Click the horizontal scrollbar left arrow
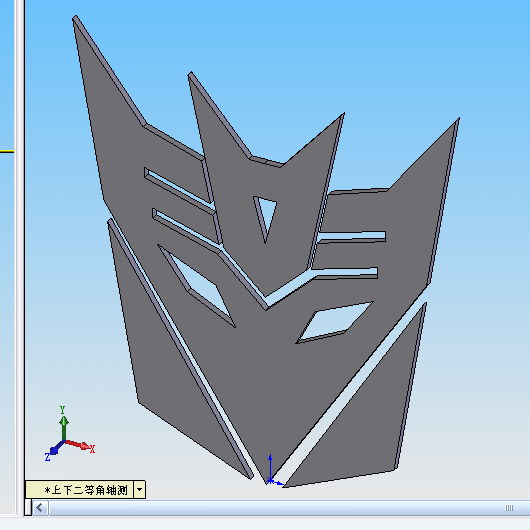The image size is (530, 530). pyautogui.click(x=40, y=507)
